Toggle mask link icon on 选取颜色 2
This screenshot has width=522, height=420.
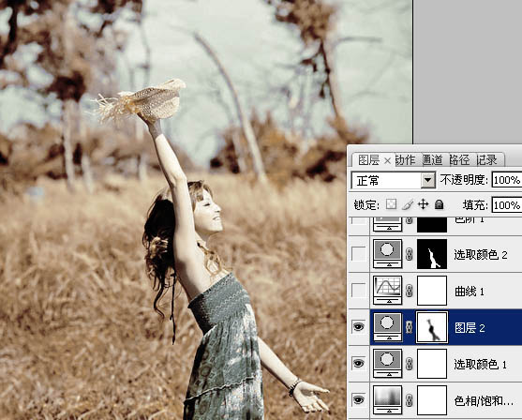pos(410,254)
